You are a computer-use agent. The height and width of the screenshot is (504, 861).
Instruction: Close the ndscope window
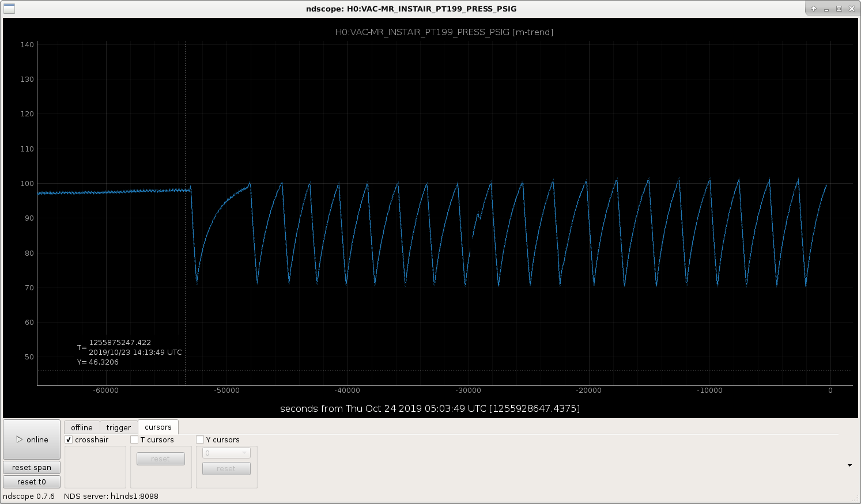(x=852, y=9)
